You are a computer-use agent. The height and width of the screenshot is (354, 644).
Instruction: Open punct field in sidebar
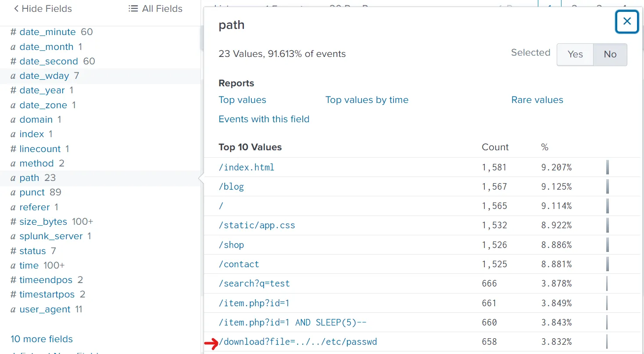tap(32, 192)
